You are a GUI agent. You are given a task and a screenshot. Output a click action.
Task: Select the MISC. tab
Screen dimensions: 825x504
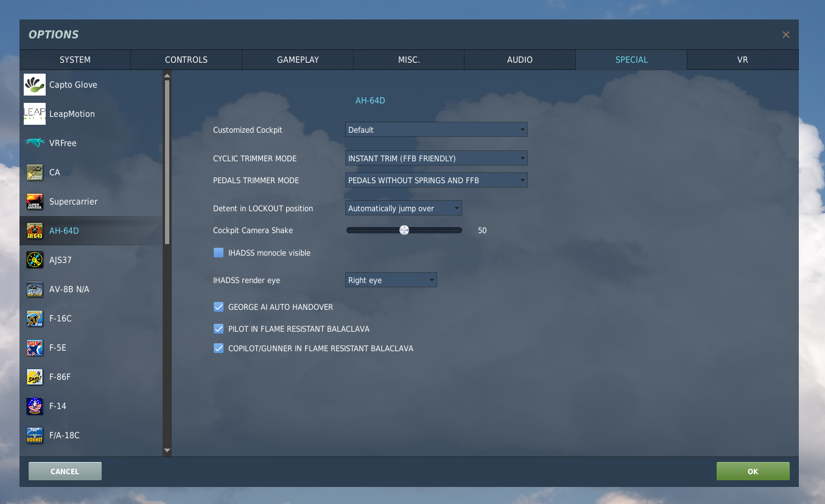(409, 60)
